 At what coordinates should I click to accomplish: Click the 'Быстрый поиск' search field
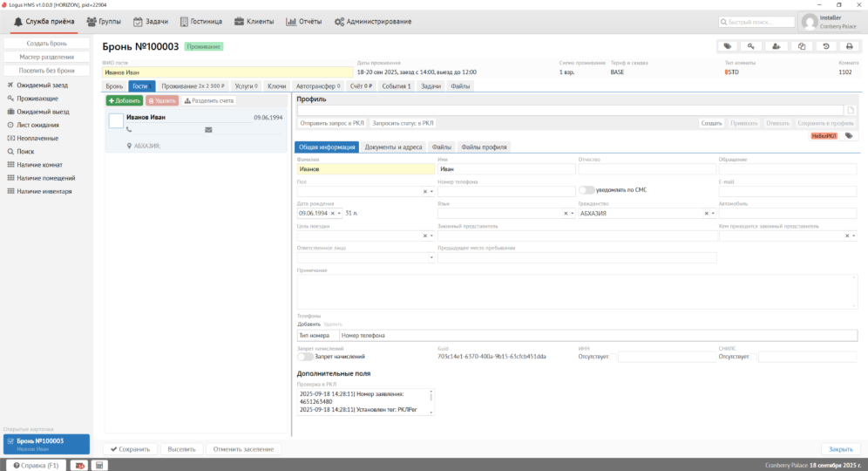point(756,22)
